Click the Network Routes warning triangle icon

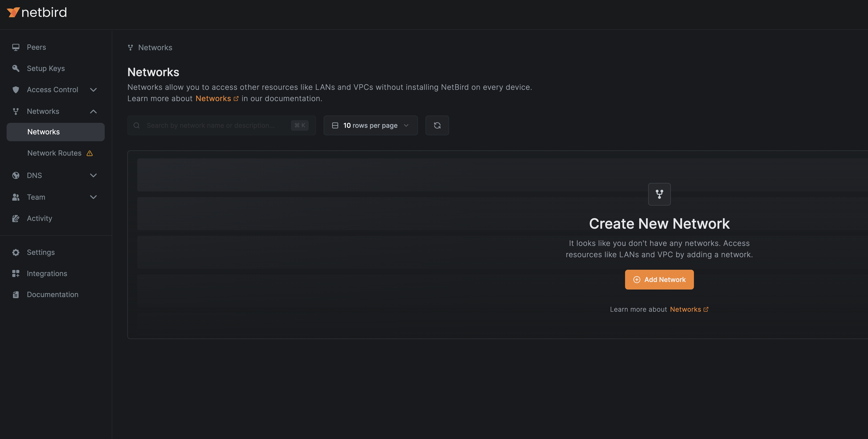click(x=90, y=153)
